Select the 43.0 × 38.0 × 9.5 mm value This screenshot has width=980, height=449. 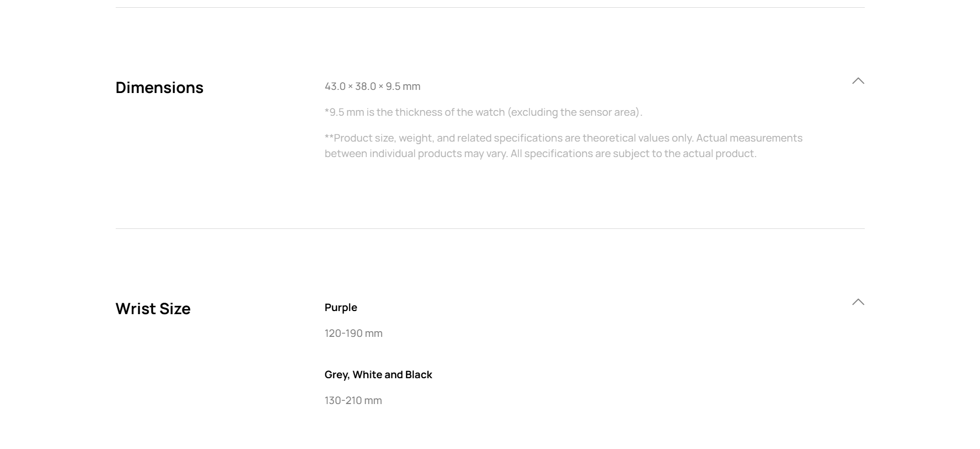coord(372,86)
